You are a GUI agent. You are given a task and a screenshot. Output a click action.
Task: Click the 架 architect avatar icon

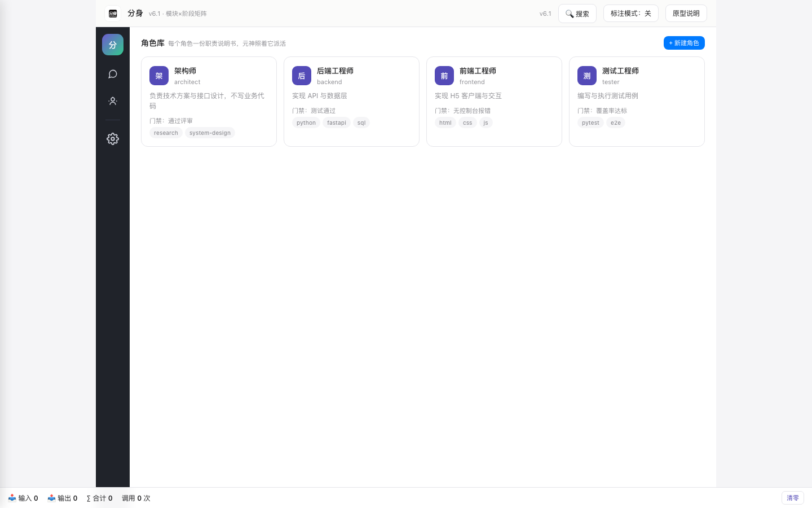click(159, 76)
